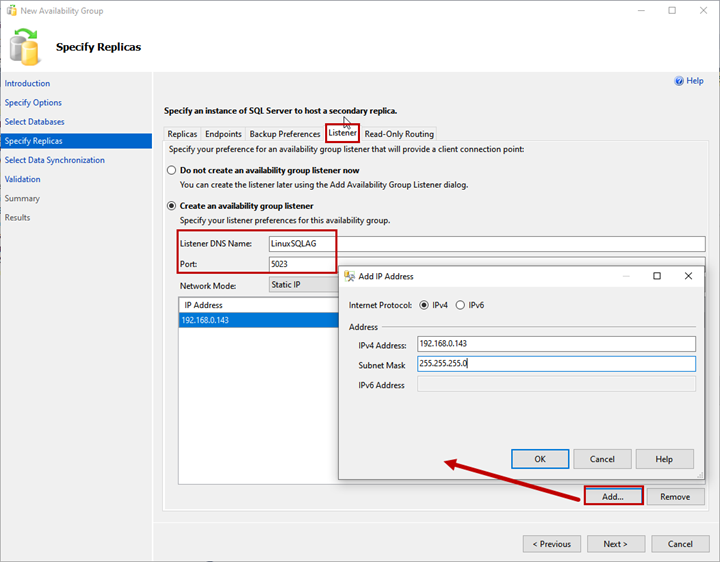The width and height of the screenshot is (720, 562).
Task: Choose the IPv6 protocol radio button
Action: [x=460, y=305]
